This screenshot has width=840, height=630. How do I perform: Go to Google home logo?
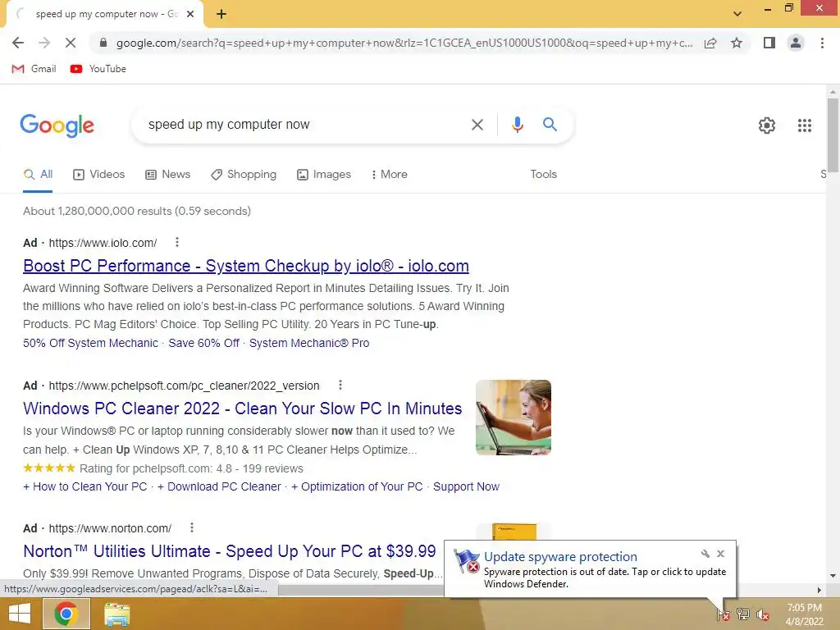(57, 126)
